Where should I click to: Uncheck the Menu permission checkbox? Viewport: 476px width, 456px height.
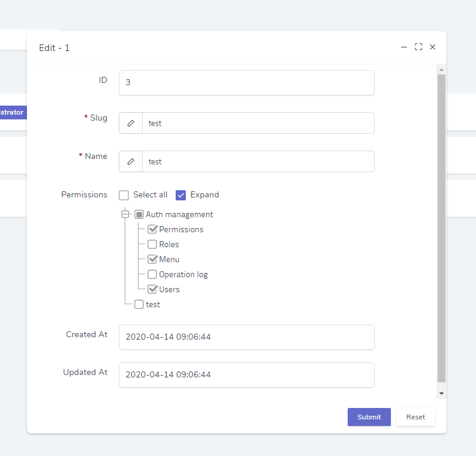click(152, 259)
